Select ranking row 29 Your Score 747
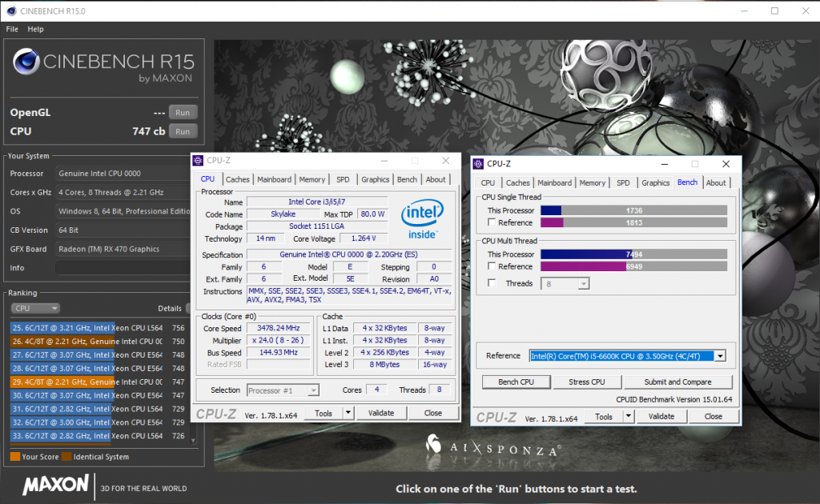The width and height of the screenshot is (820, 504). [x=98, y=382]
